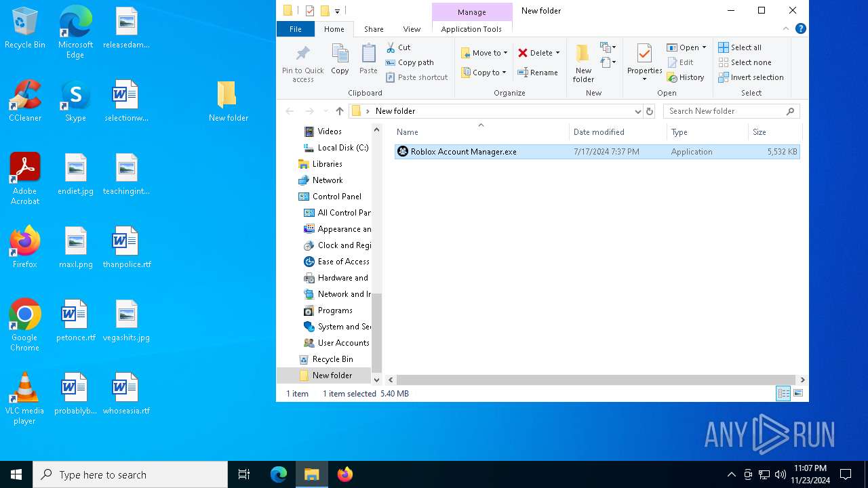The width and height of the screenshot is (868, 488).
Task: Switch to the Share ribbon tab
Action: pyautogui.click(x=374, y=29)
